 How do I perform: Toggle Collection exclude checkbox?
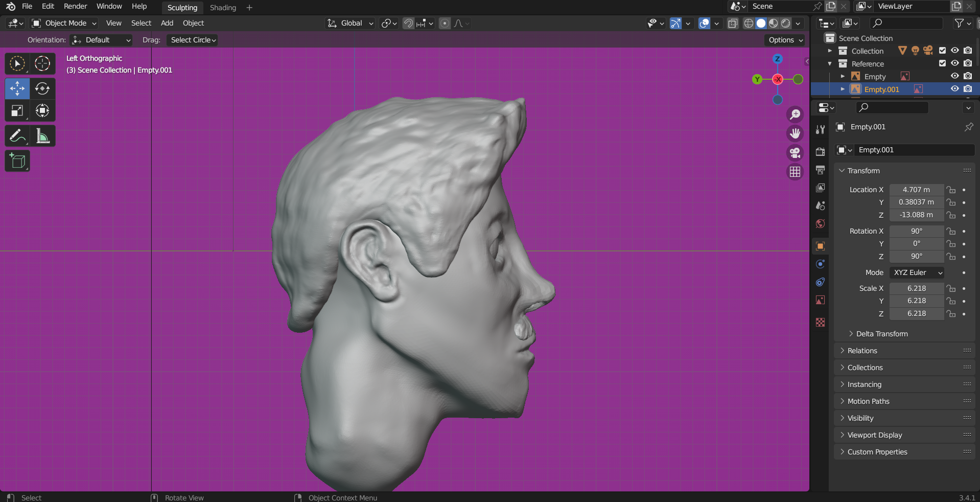[942, 51]
